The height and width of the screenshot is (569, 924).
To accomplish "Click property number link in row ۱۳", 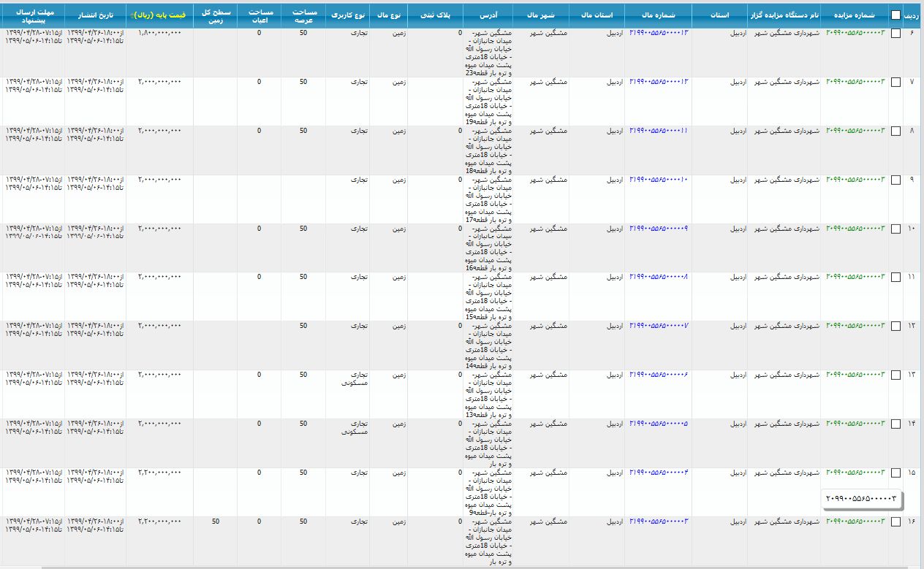I will point(659,375).
